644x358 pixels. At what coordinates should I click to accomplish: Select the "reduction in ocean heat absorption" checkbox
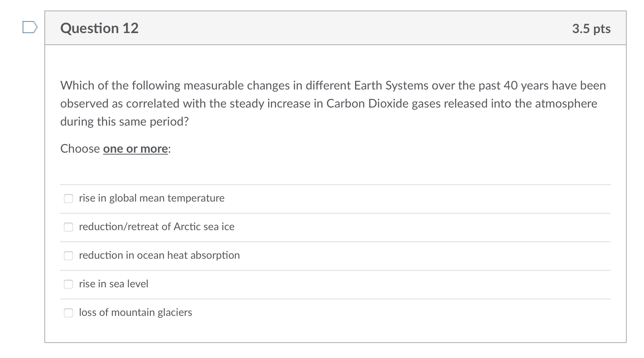pos(68,256)
